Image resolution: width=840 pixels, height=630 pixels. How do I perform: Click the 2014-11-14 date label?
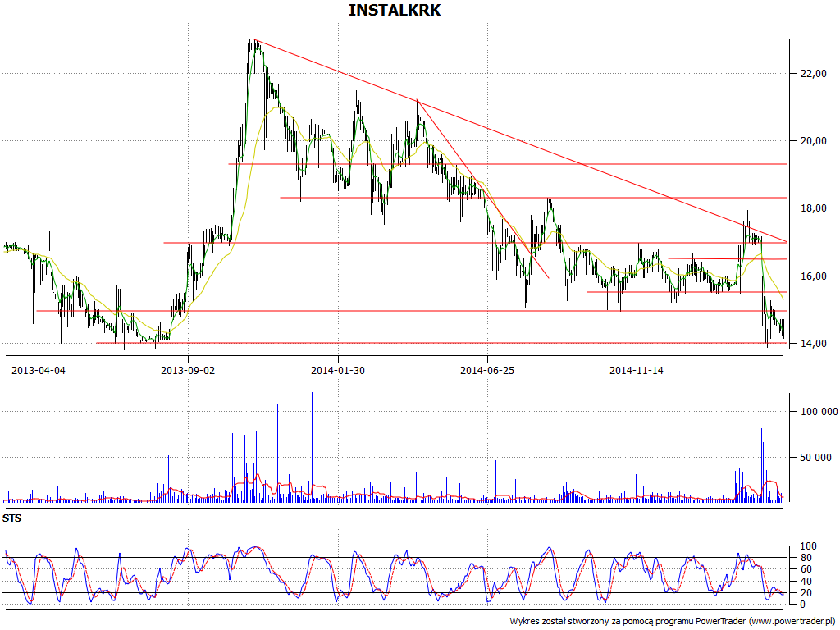point(637,370)
